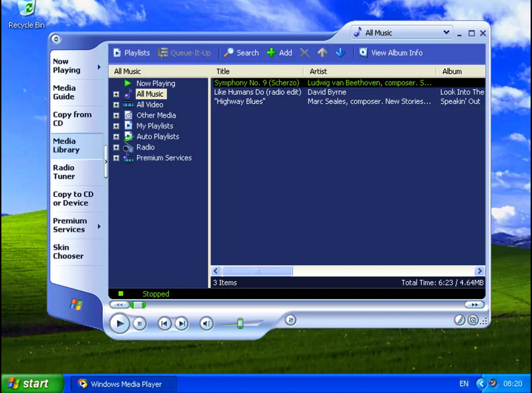Click the Windows Media Player taskbar button

(124, 384)
